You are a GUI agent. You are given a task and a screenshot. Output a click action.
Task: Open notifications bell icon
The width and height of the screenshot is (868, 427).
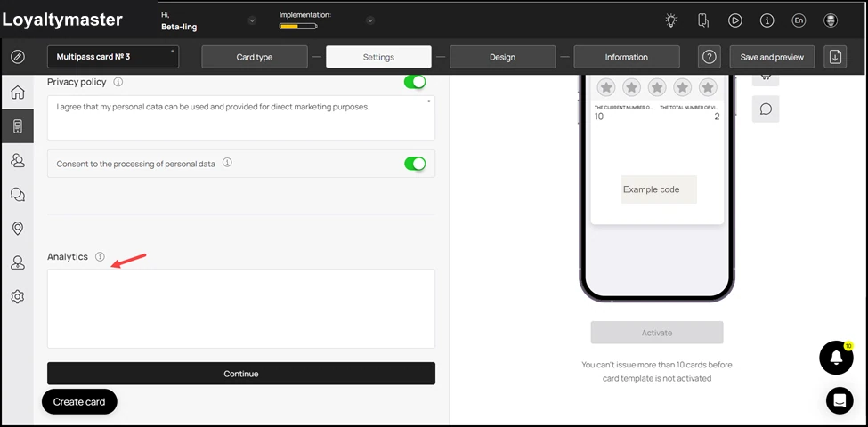point(836,358)
